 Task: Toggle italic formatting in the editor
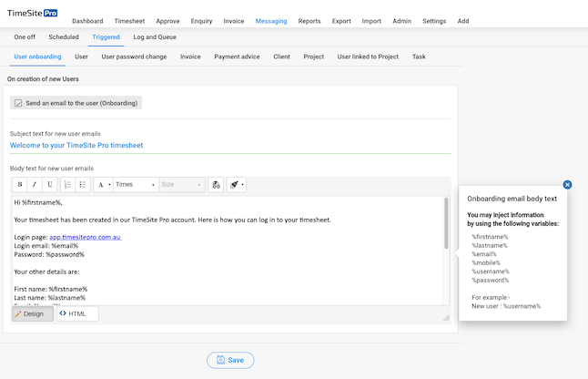coord(35,185)
